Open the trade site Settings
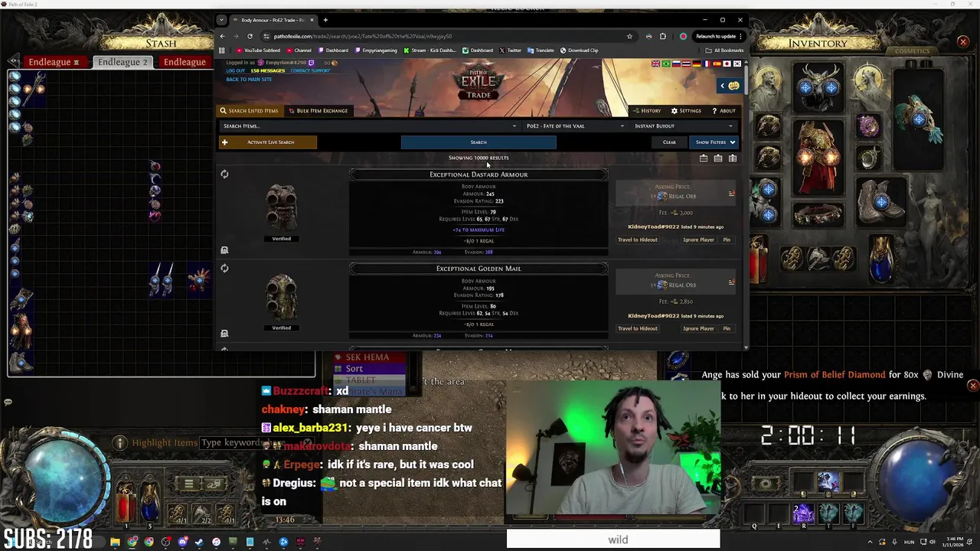The width and height of the screenshot is (980, 551). [685, 111]
